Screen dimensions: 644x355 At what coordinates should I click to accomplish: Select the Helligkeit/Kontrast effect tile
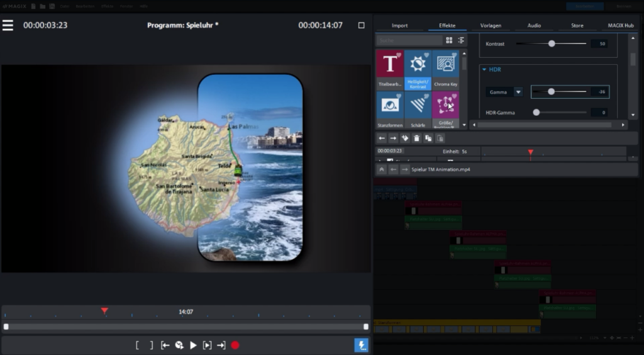[418, 69]
